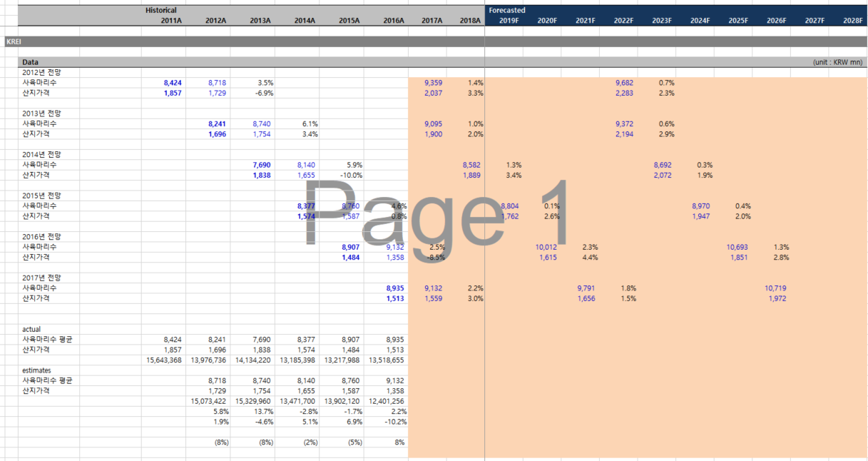Click the cell containing 15,643,368
The height and width of the screenshot is (461, 868).
point(164,360)
